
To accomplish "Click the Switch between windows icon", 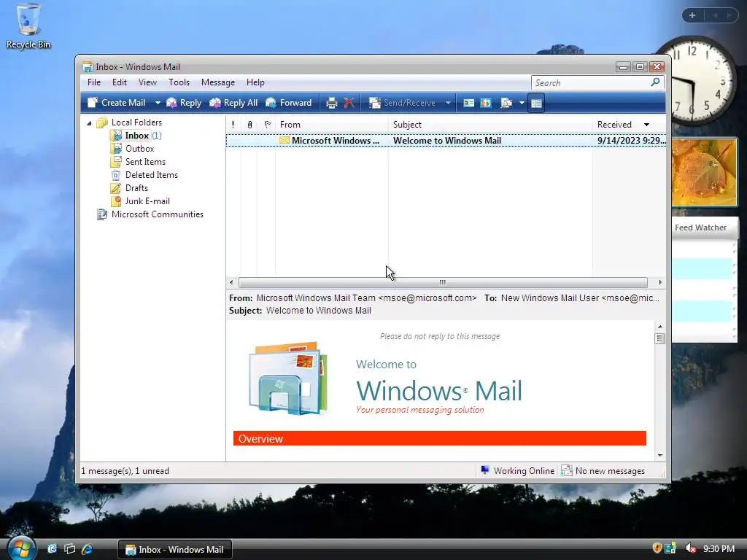I will coord(69,549).
